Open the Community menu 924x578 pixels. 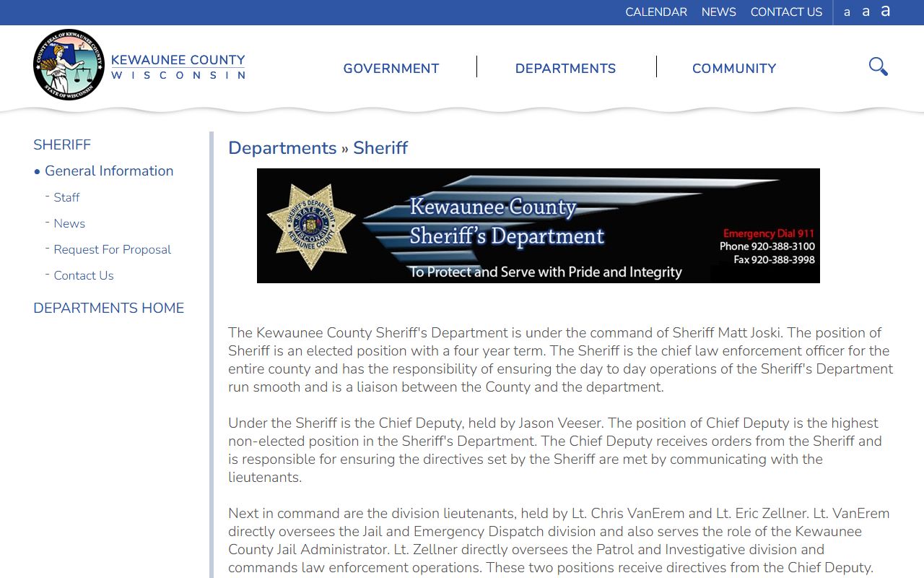point(734,69)
